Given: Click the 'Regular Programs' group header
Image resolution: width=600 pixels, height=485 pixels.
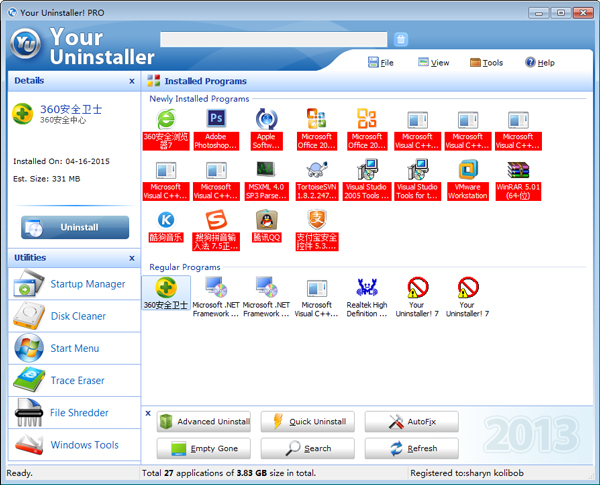Looking at the screenshot, I should tap(185, 267).
